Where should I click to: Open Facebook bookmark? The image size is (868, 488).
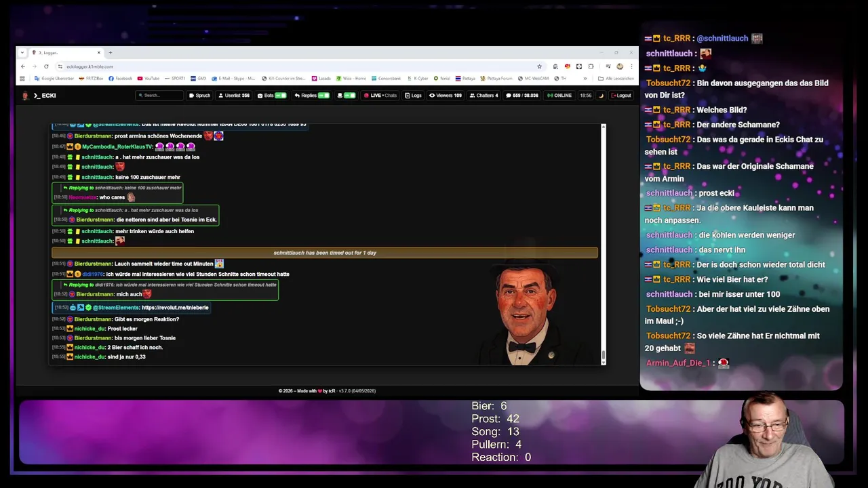click(121, 79)
